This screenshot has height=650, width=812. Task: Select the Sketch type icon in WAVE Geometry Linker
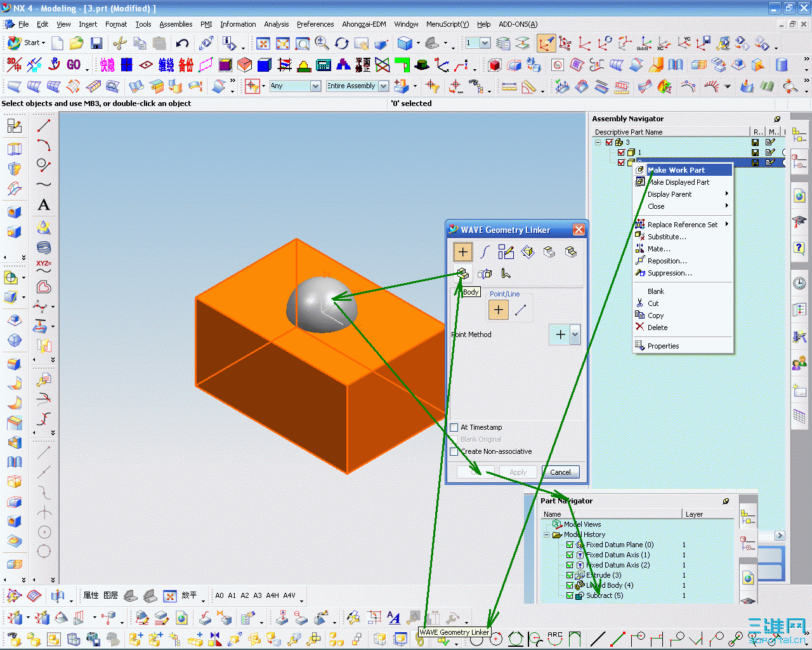pos(506,252)
